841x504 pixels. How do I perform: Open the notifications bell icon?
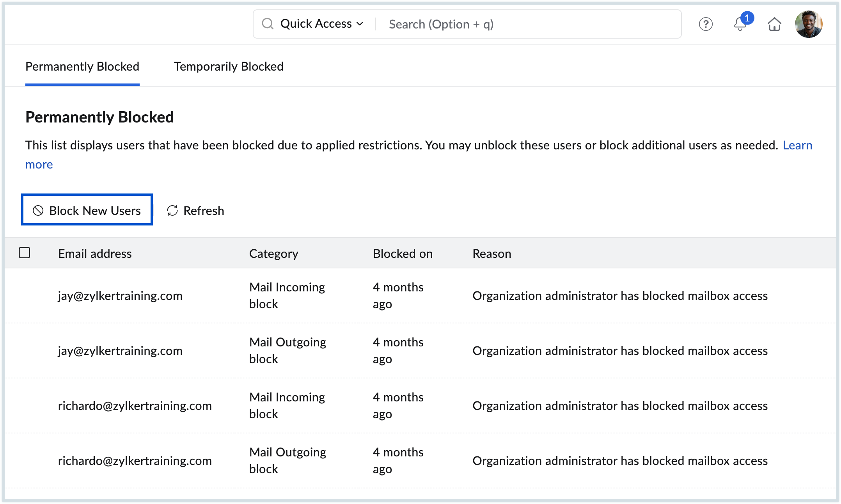740,25
